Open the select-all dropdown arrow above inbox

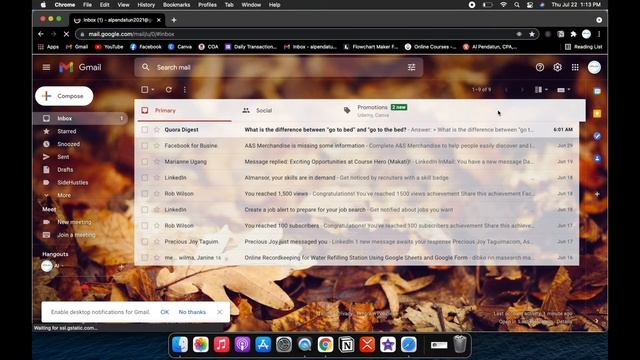(153, 90)
